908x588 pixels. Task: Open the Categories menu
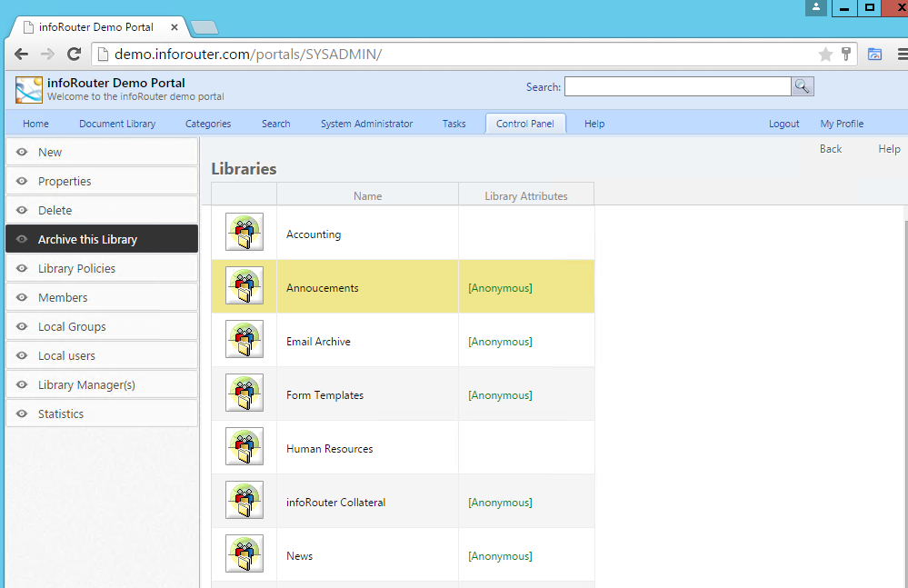[x=208, y=124]
